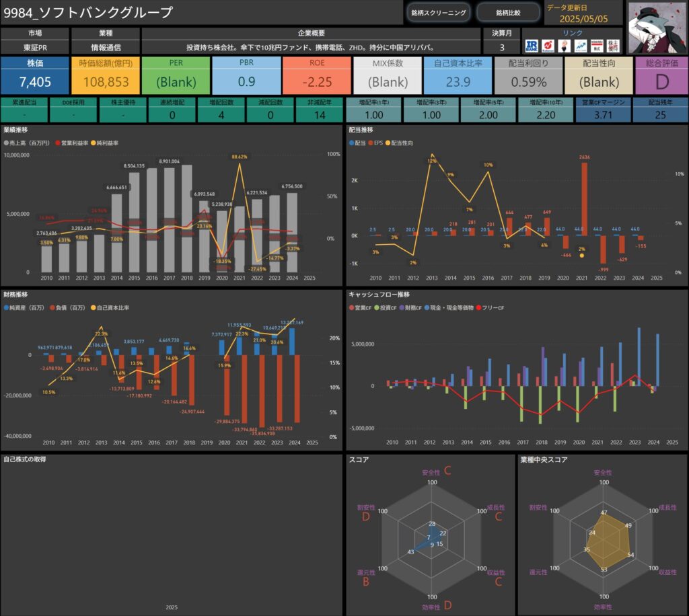Screen dimensions: 689x616
Task: Open the red Rakuten securities link icon
Action: tap(548, 46)
